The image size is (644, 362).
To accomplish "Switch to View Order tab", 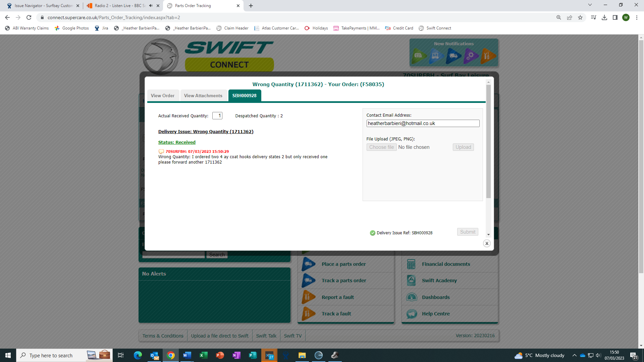I will coord(163,96).
